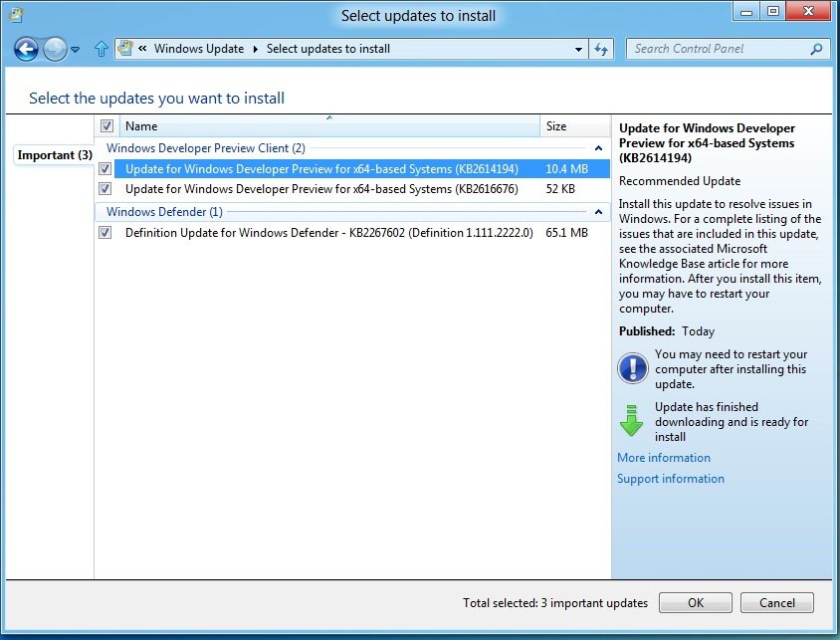The width and height of the screenshot is (840, 640).
Task: Maximize the Select updates window
Action: [772, 12]
